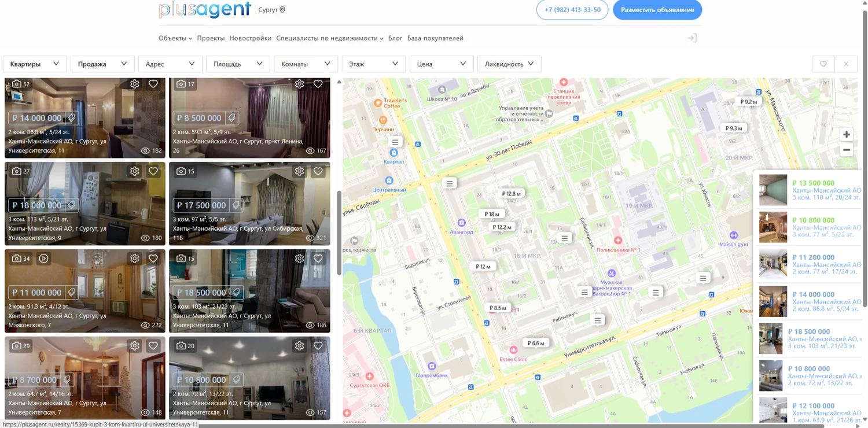The image size is (868, 428).
Task: Zoom out on the map
Action: [x=847, y=150]
